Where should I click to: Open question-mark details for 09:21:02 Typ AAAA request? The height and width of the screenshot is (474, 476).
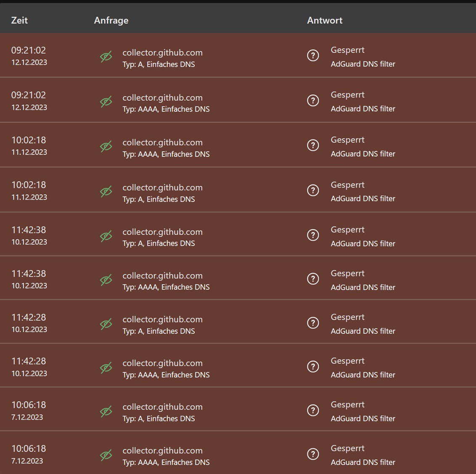coord(313,100)
